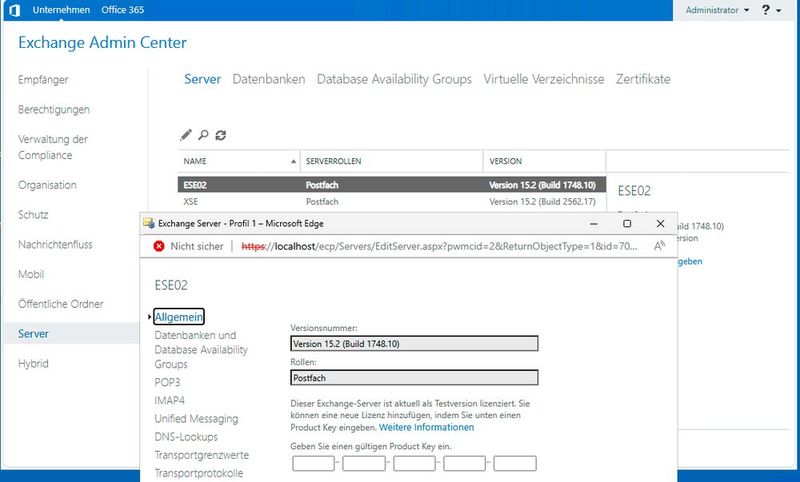Select Allgemein in the popup sidebar
800x482 pixels.
179,317
